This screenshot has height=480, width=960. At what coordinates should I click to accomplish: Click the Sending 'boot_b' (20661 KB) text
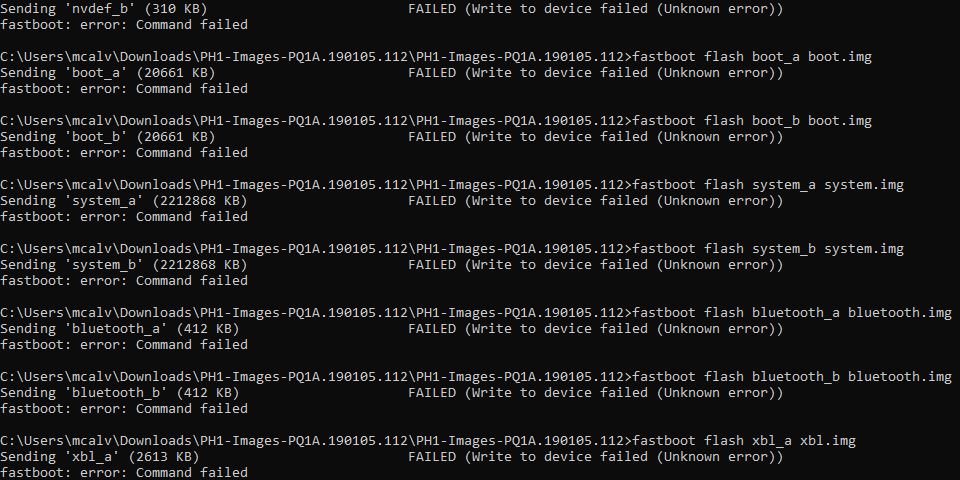click(108, 137)
